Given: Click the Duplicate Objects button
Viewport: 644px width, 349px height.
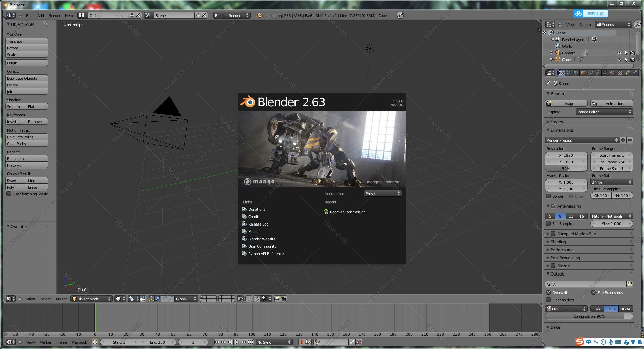Looking at the screenshot, I should coord(27,78).
